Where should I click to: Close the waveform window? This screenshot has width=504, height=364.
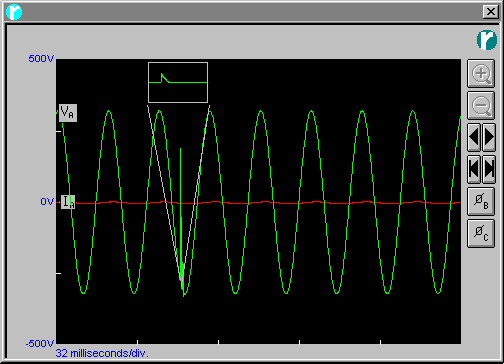point(490,12)
